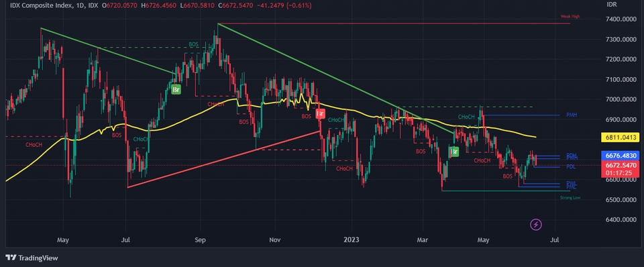
Task: Click the O6720.0570 open value
Action: click(119, 5)
